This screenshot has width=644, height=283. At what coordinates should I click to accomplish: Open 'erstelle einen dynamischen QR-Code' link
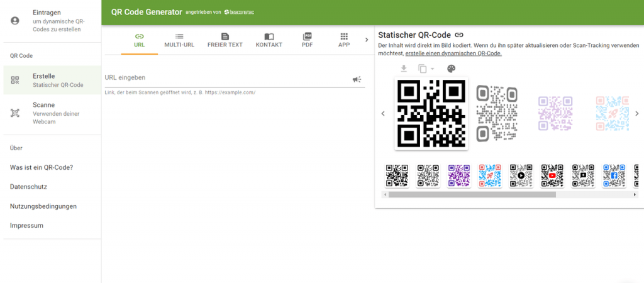point(453,54)
